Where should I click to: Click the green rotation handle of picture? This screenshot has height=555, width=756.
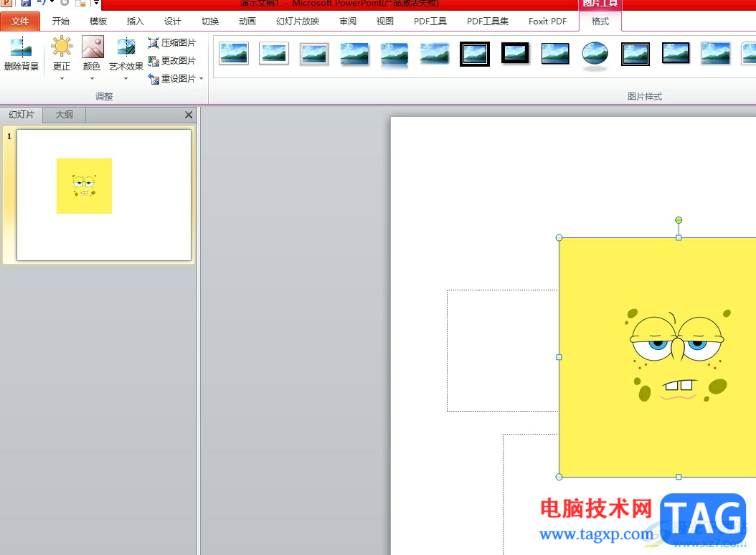tap(679, 220)
